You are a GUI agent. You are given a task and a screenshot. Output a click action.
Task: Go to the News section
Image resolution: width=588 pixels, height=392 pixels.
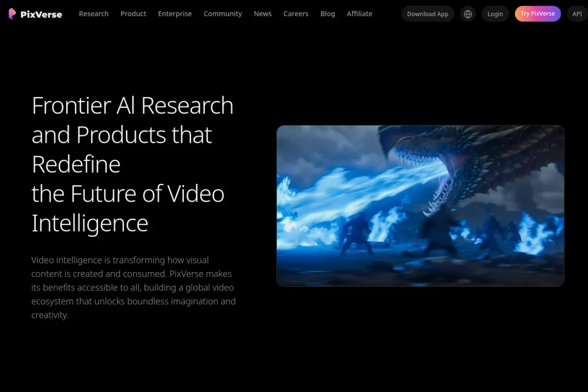coord(263,14)
